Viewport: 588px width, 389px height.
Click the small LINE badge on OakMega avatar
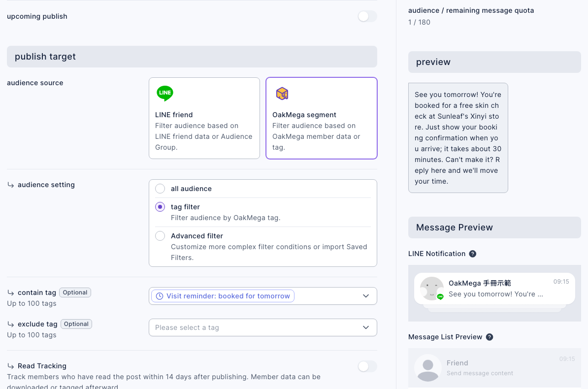tap(440, 297)
